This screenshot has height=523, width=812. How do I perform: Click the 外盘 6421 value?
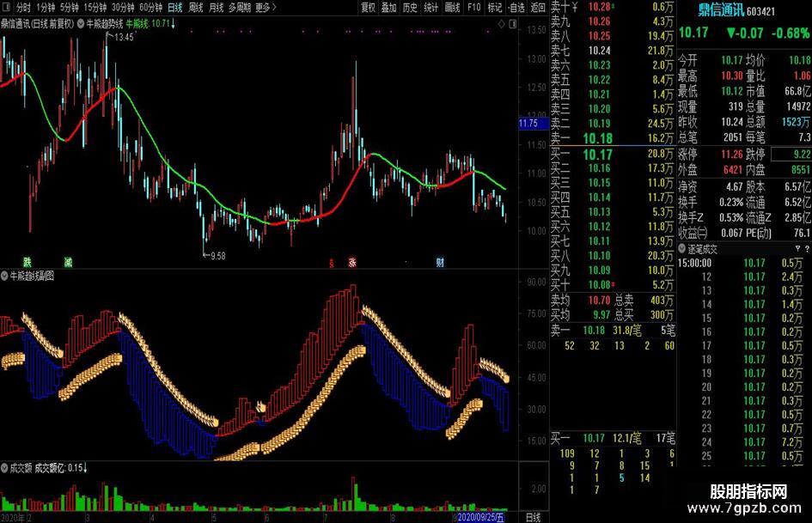click(732, 170)
